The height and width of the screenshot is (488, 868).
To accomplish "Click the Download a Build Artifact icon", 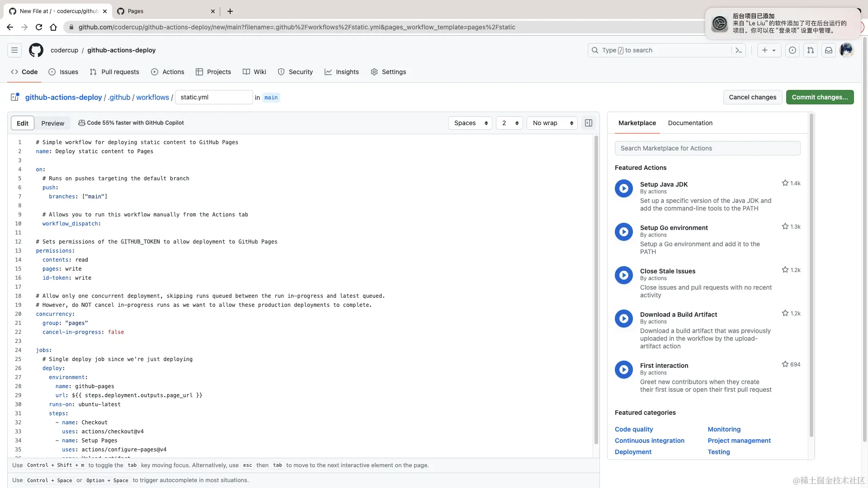I will (x=624, y=319).
